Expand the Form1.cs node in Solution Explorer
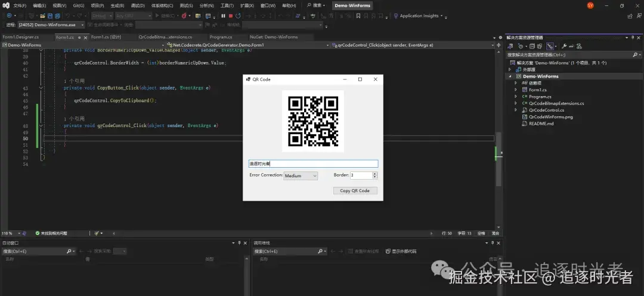The image size is (644, 296). (516, 90)
